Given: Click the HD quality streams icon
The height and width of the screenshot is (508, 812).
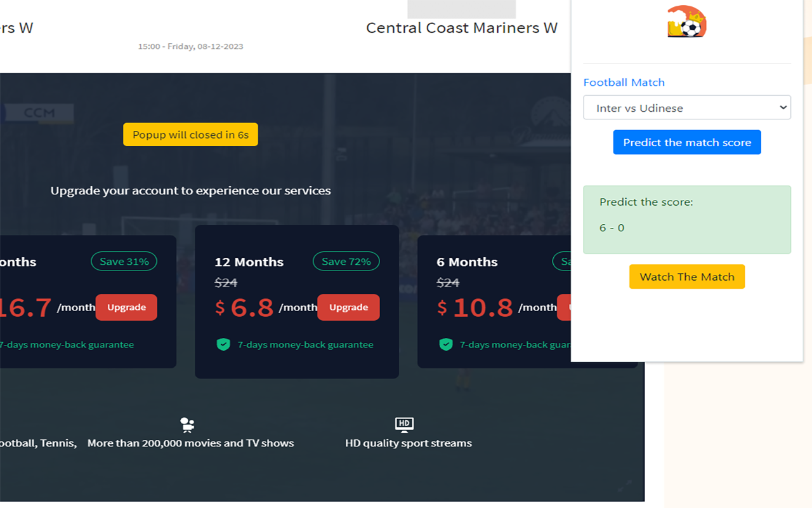Looking at the screenshot, I should pos(404,425).
